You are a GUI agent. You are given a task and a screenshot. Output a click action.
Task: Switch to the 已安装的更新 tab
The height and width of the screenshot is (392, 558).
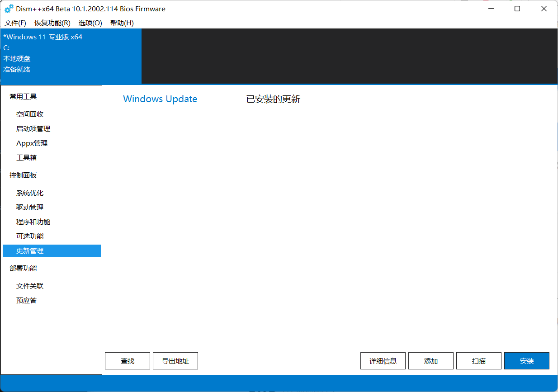point(273,99)
